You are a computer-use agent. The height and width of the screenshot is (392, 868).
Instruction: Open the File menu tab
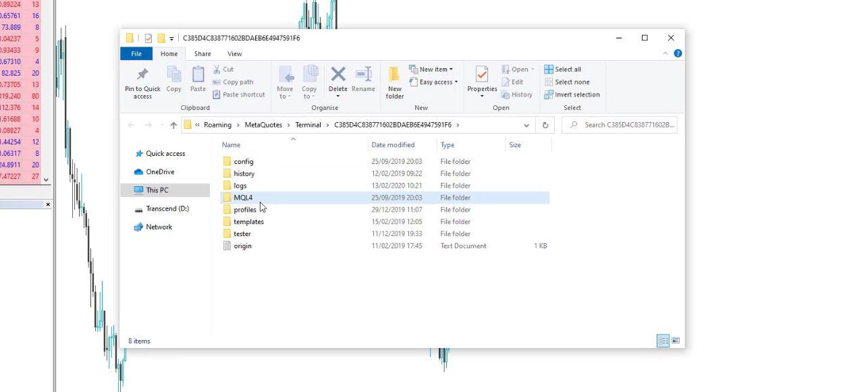click(x=136, y=54)
